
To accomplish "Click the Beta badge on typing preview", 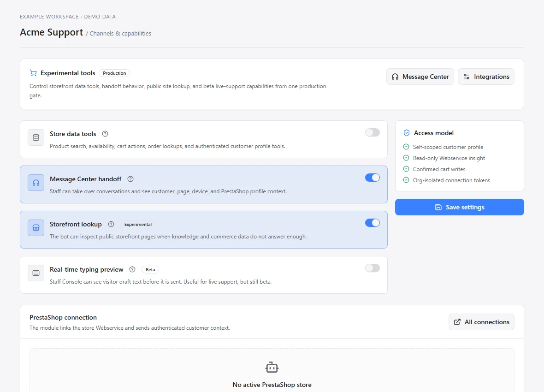I will pos(151,269).
